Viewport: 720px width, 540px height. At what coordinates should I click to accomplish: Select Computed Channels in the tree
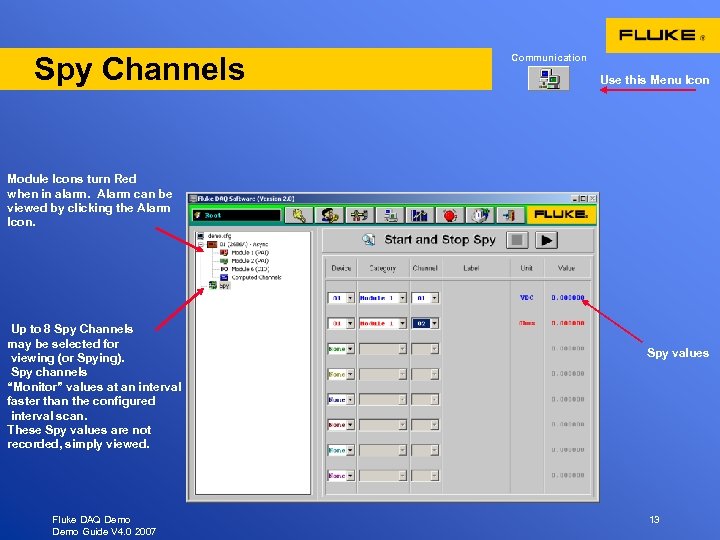(256, 277)
